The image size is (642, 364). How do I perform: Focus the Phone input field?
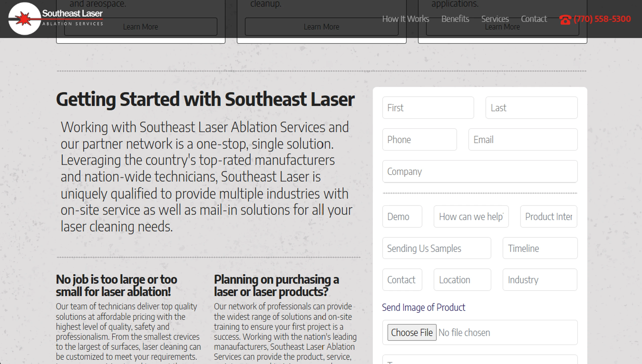coord(419,139)
